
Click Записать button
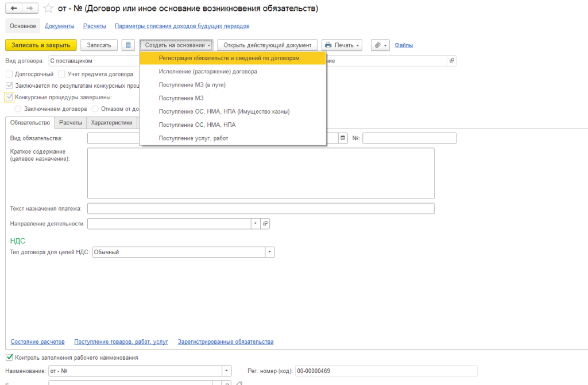[x=99, y=45]
